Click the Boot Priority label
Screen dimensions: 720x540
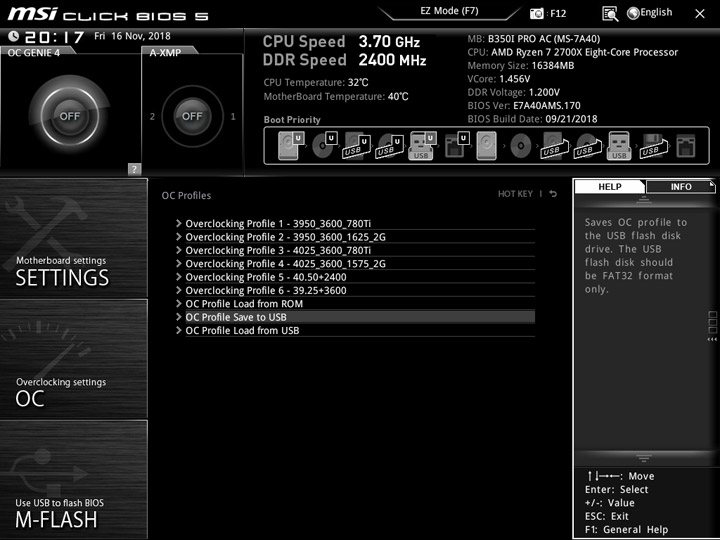pos(292,120)
